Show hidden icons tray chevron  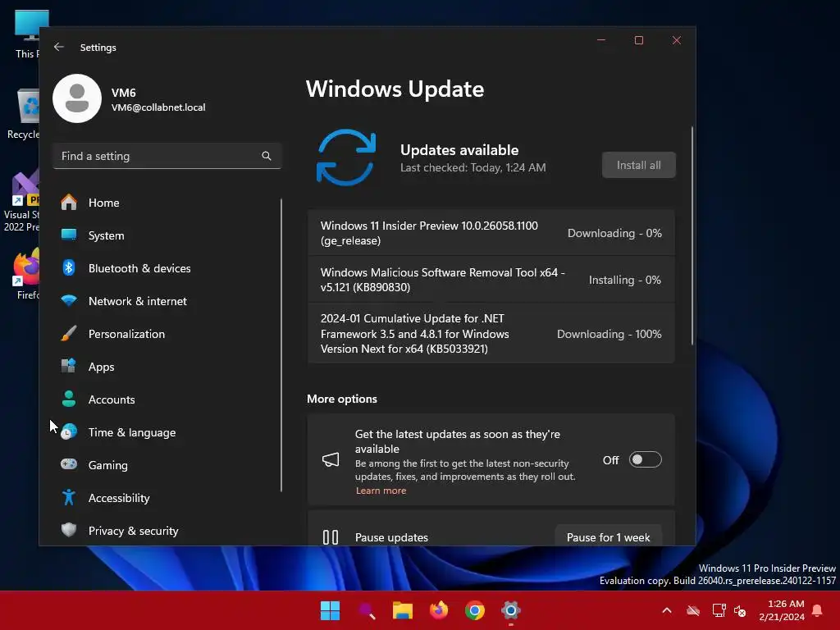click(x=667, y=610)
